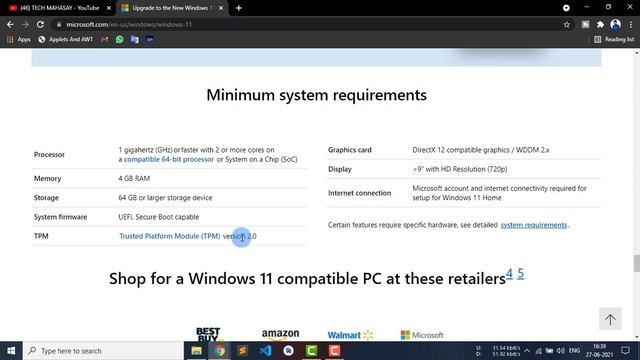The width and height of the screenshot is (640, 360).
Task: Open File Explorer from the taskbar
Action: click(x=196, y=351)
